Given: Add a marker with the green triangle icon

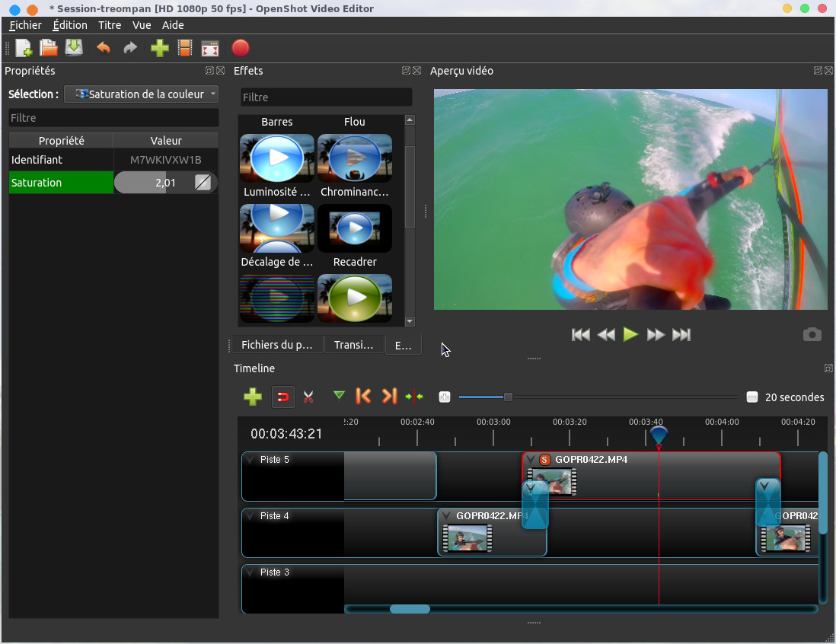Looking at the screenshot, I should pos(339,396).
